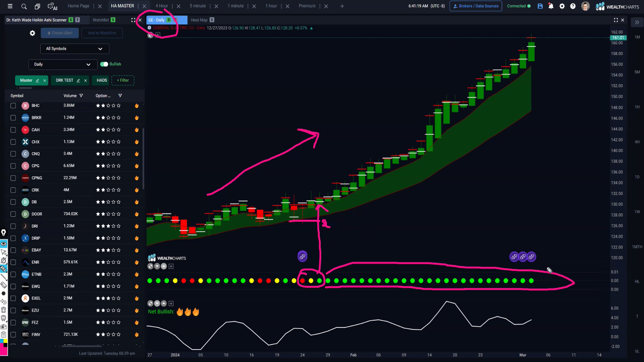Expand the right sidebar chevrons
The image size is (644, 362).
pos(637,22)
